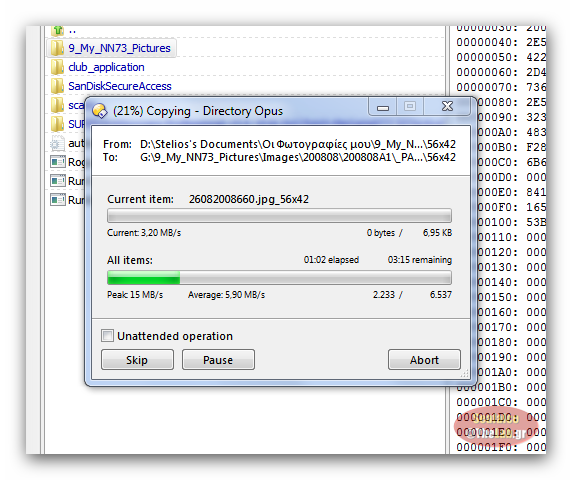Click hex offset 00000050 in viewer pane
The height and width of the screenshot is (480, 572).
[x=487, y=57]
